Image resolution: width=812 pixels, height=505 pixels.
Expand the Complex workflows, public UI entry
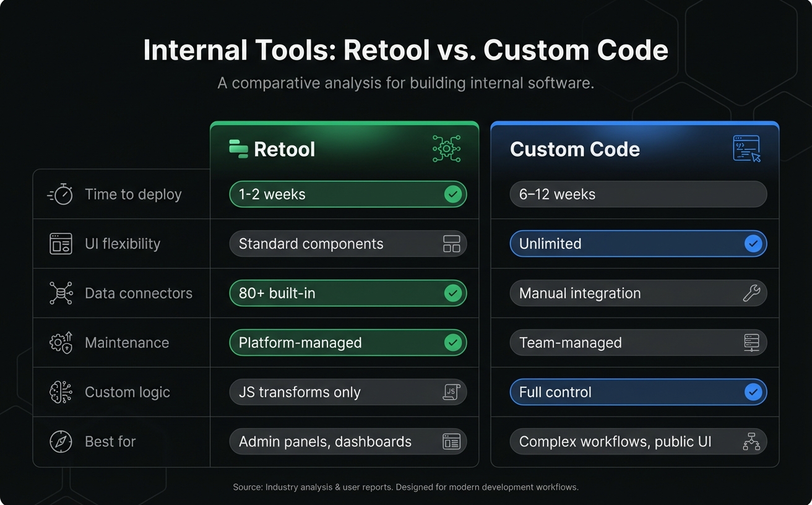(638, 441)
